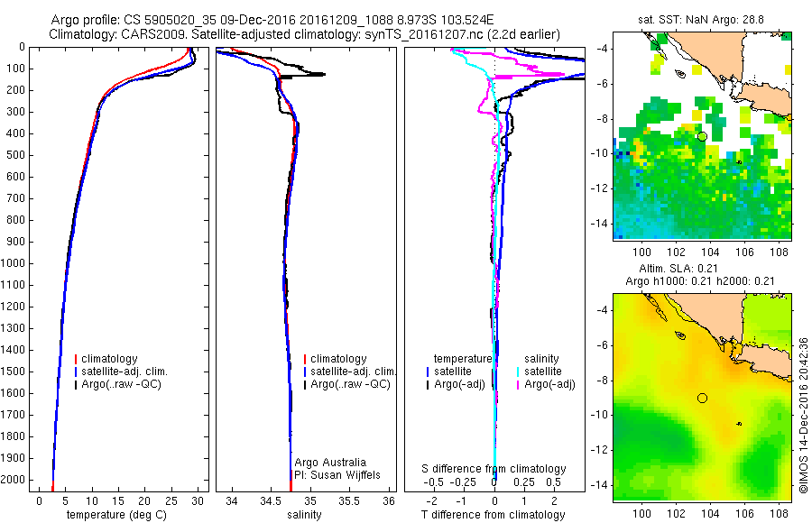
Task: Click 'Argo(..raw -QC)' legend label in temperature plot
Action: tap(121, 384)
